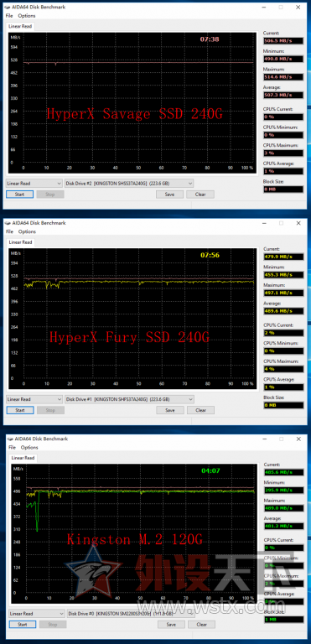This screenshot has width=311, height=644.
Task: Minimize the Disk Drive #0 benchmark window
Action: pos(266,439)
